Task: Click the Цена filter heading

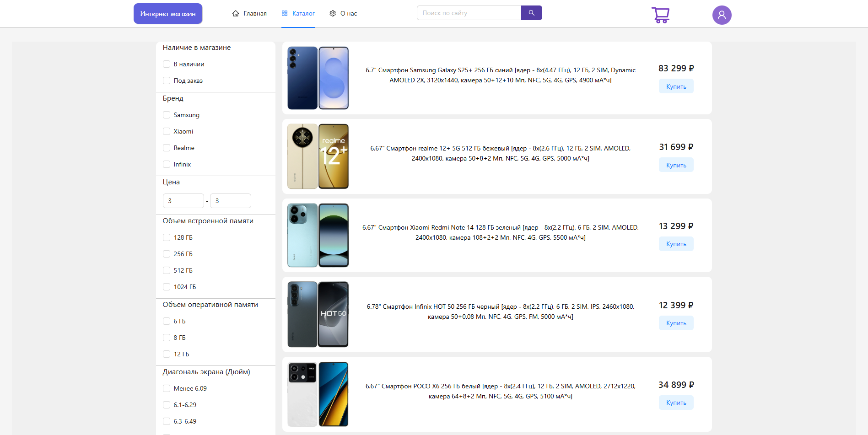Action: [x=171, y=182]
